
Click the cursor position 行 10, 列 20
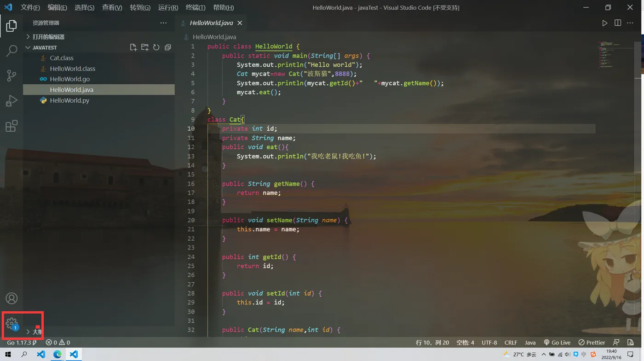pos(432,343)
